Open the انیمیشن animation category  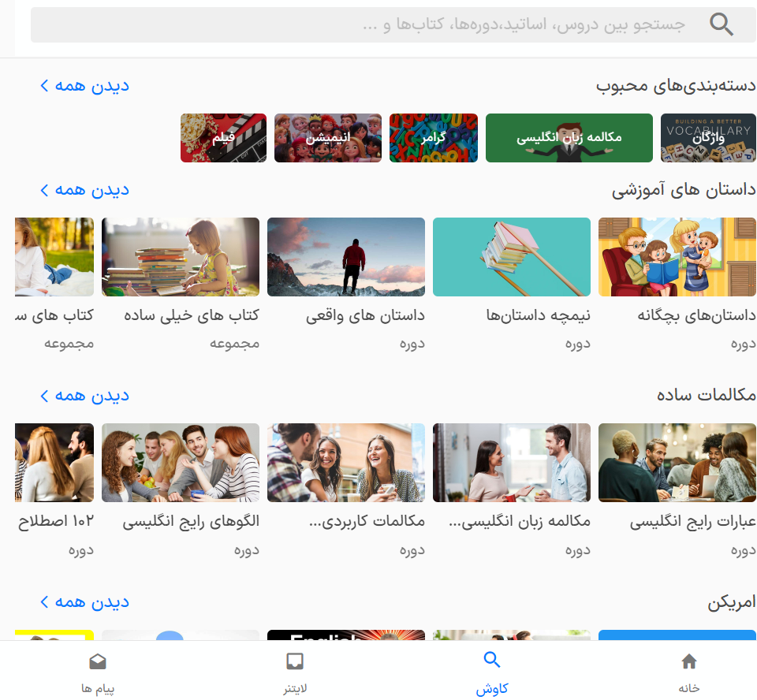click(328, 138)
